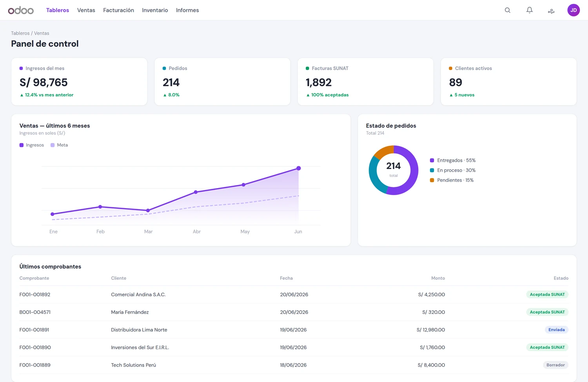588x382 pixels.
Task: Select the Ingresos del mes card
Action: 79,81
